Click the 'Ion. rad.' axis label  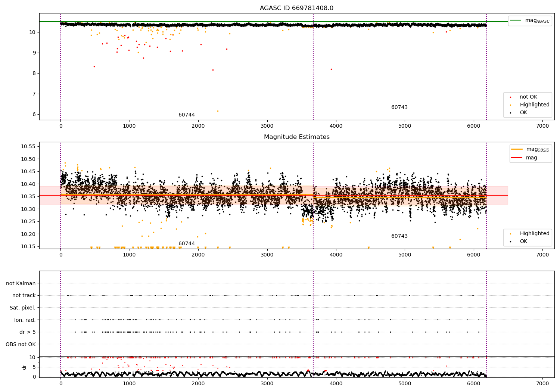point(25,320)
